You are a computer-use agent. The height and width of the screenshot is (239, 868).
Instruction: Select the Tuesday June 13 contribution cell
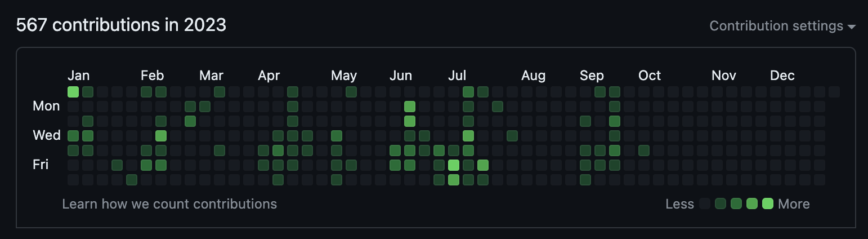410,121
